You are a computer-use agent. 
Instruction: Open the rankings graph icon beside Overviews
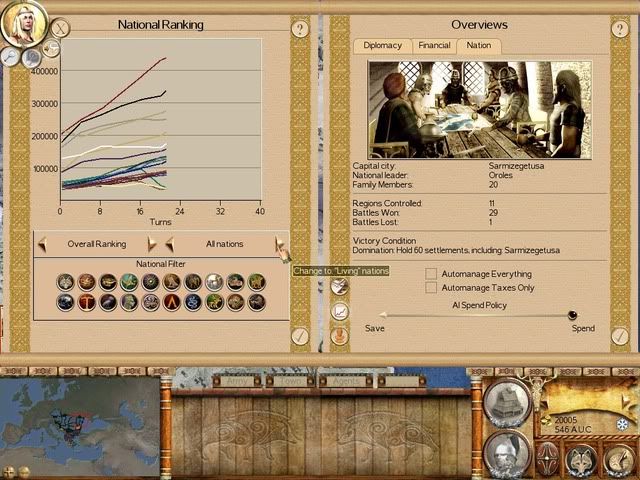[x=340, y=311]
